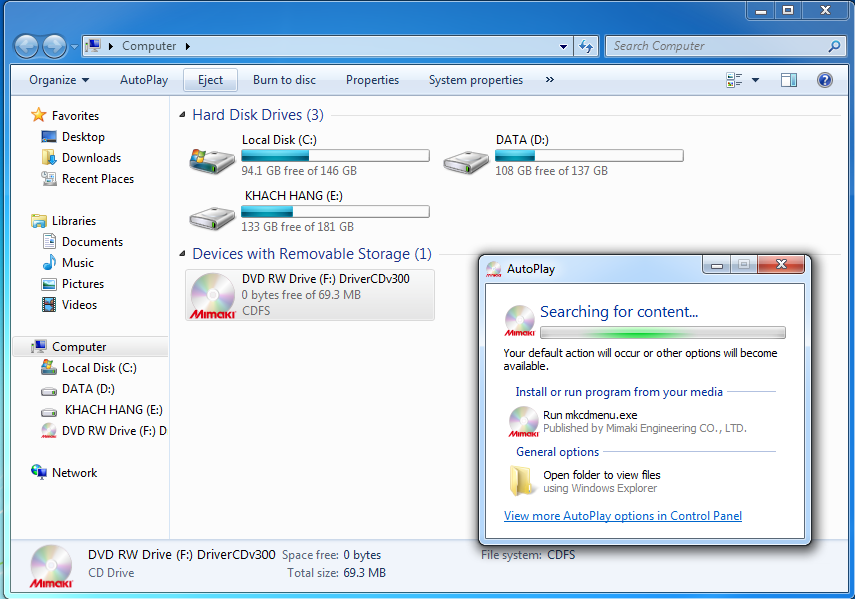The image size is (855, 599).
Task: Expand the Organize dropdown menu
Action: (x=59, y=80)
